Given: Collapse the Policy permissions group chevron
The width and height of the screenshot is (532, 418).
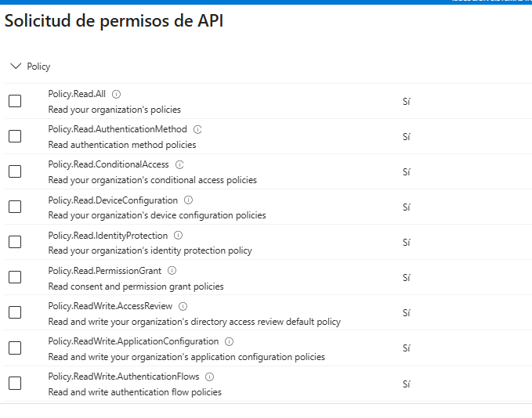Looking at the screenshot, I should point(16,66).
